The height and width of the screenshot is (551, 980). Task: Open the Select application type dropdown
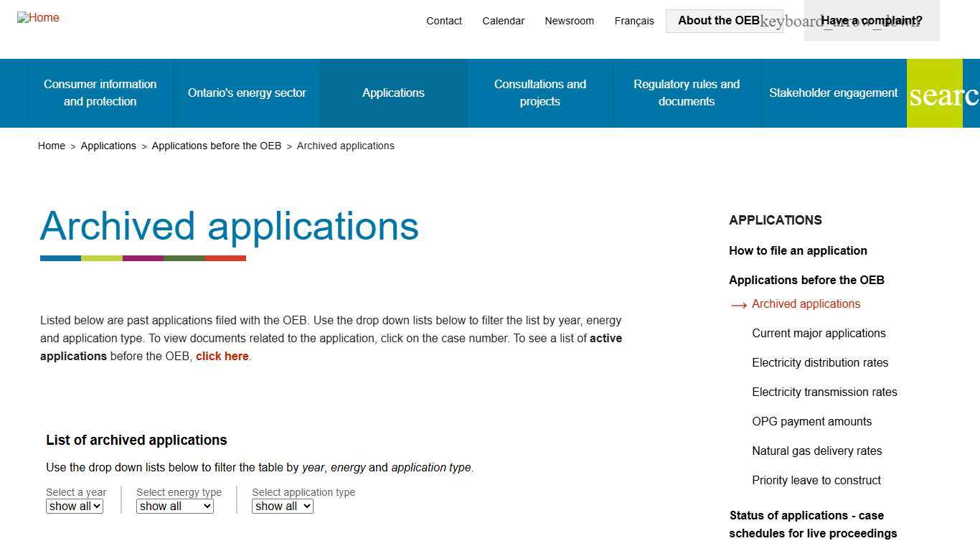[282, 506]
